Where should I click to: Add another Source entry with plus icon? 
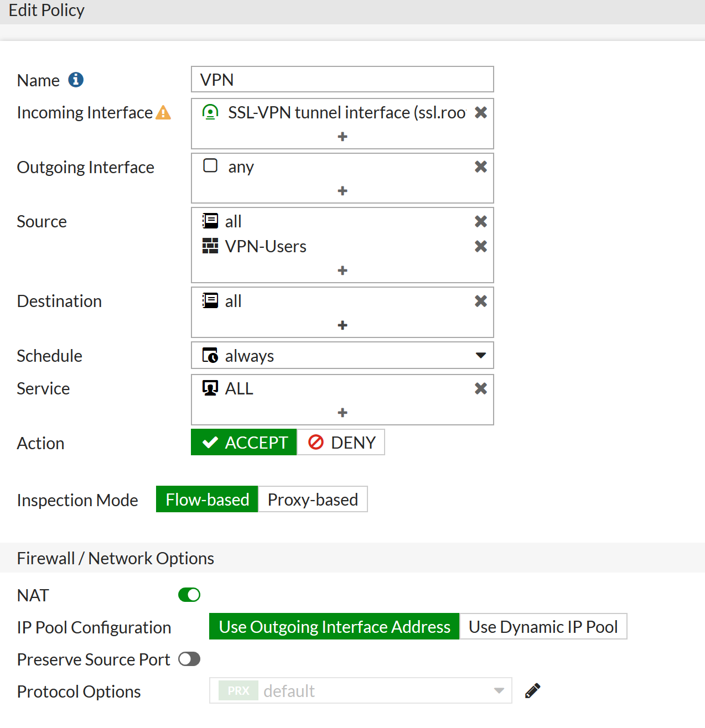coord(343,271)
